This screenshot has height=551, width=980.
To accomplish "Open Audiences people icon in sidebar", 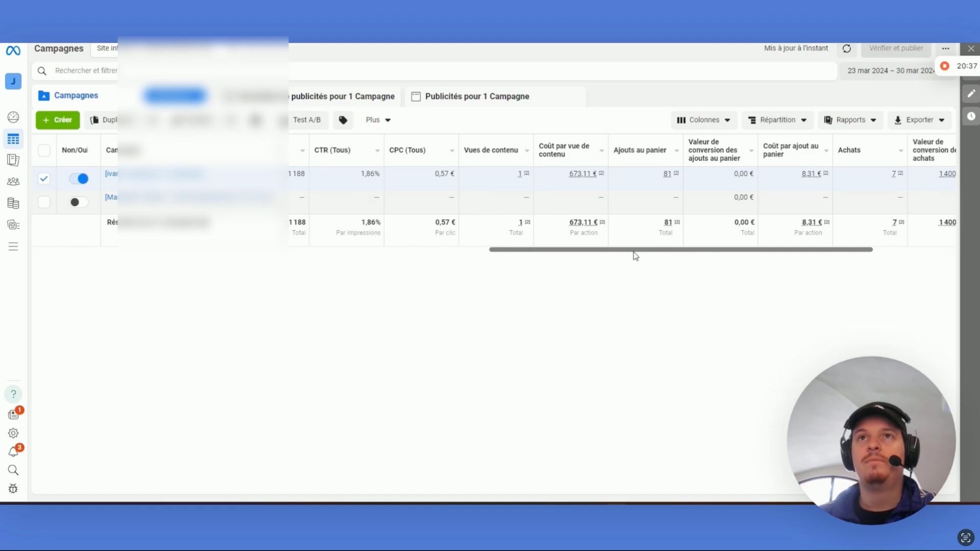I will point(13,182).
